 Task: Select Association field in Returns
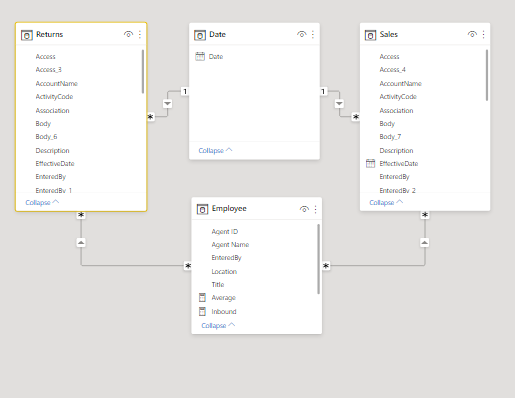[52, 110]
